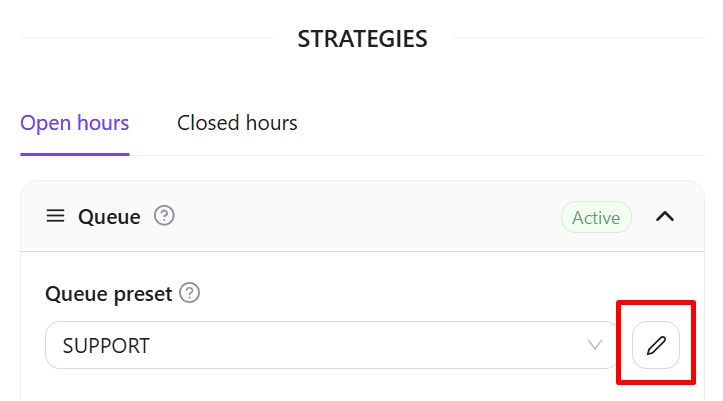Image resolution: width=723 pixels, height=401 pixels.
Task: Click the blank space inside the preset field
Action: point(400,346)
